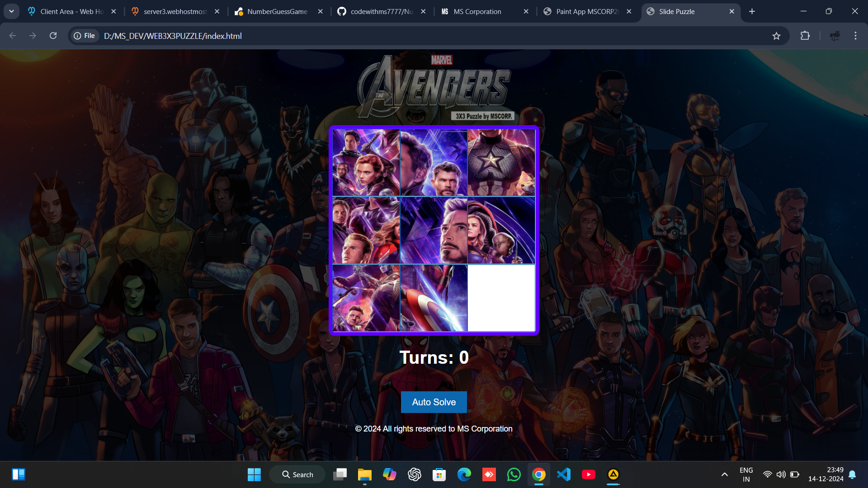Click the Hawkeye bottom-left puzzle tile
868x488 pixels.
pos(366,298)
